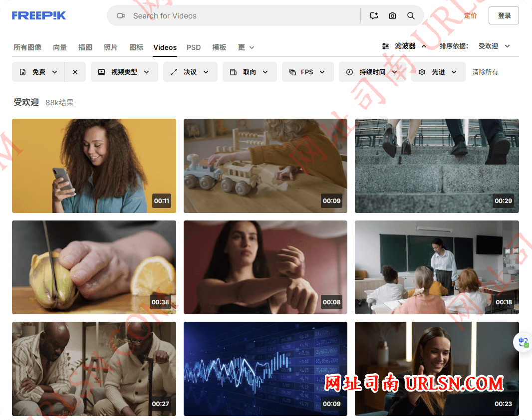Select the 照片 tab
This screenshot has height=420, width=532.
(x=111, y=47)
